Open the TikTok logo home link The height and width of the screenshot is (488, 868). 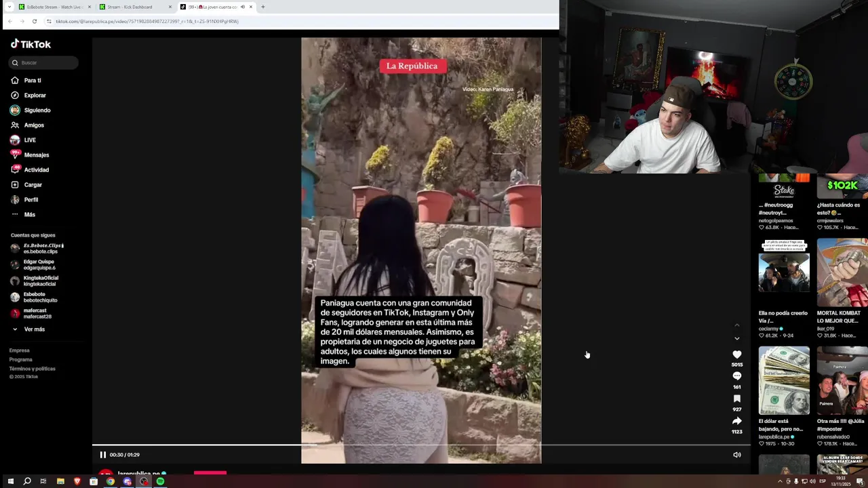[x=31, y=44]
